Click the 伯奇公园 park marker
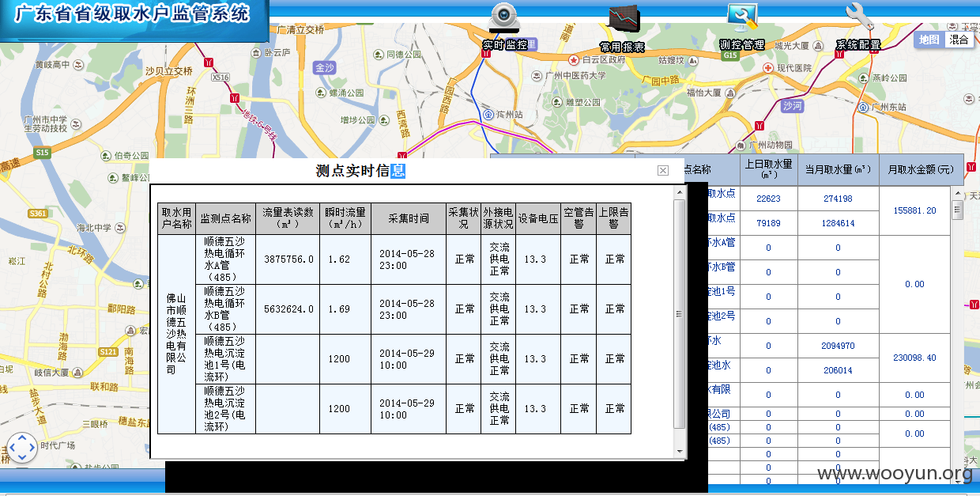 tap(107, 155)
